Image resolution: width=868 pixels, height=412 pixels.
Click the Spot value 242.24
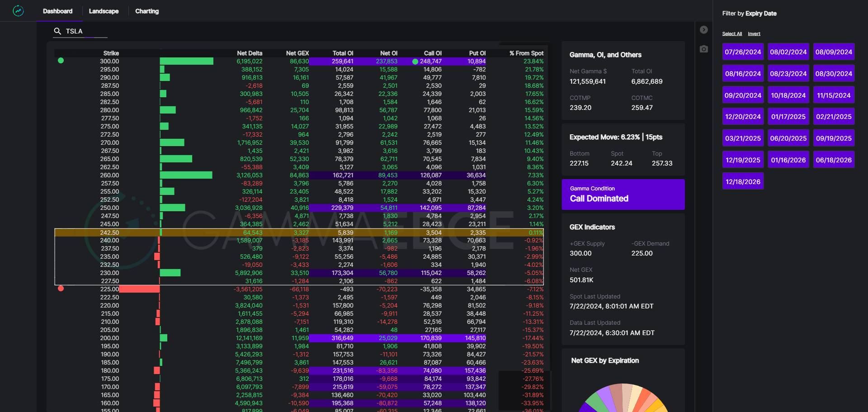622,163
